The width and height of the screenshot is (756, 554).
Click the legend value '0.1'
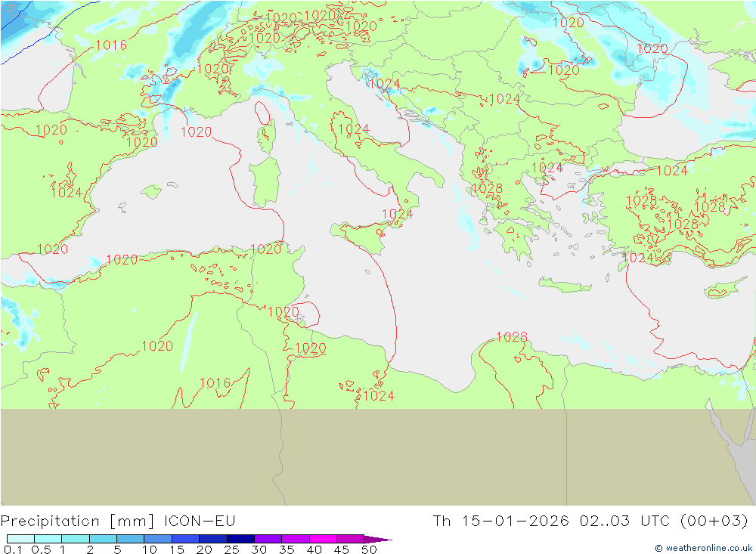(13, 549)
